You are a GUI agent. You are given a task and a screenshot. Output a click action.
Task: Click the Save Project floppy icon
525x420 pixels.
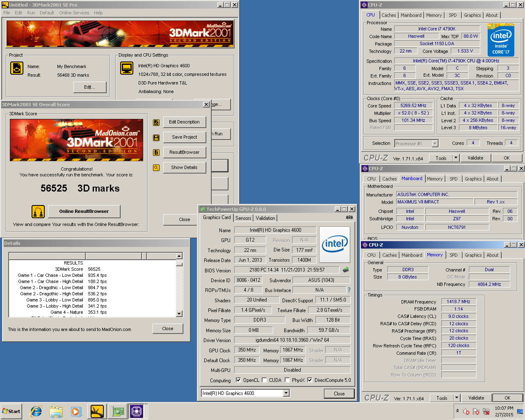(x=156, y=137)
